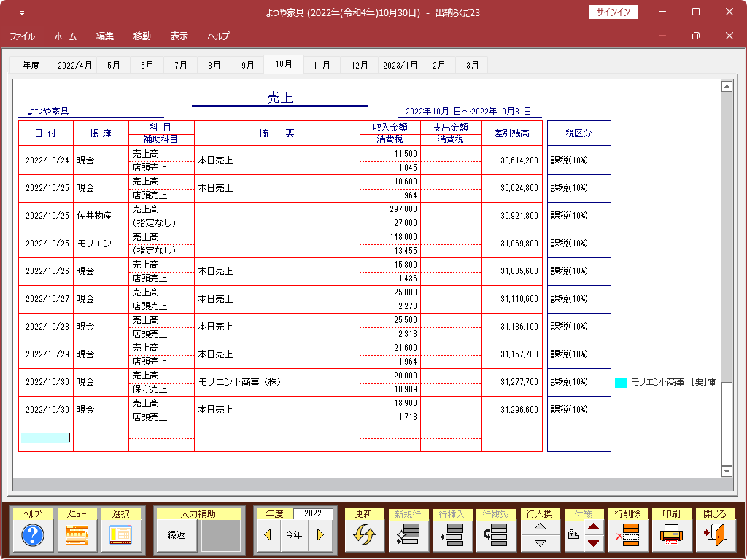
Task: Click the 更新 refresh icon
Action: point(365,535)
